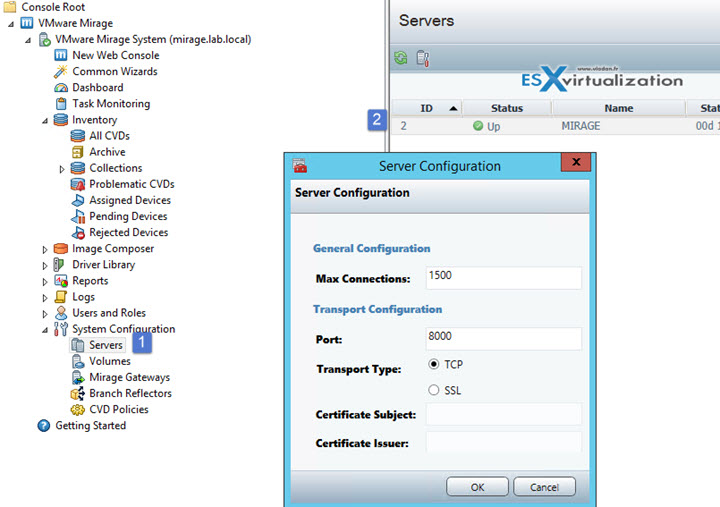Click the Max Connections input field
Viewport: 720px width, 507px height.
click(504, 278)
